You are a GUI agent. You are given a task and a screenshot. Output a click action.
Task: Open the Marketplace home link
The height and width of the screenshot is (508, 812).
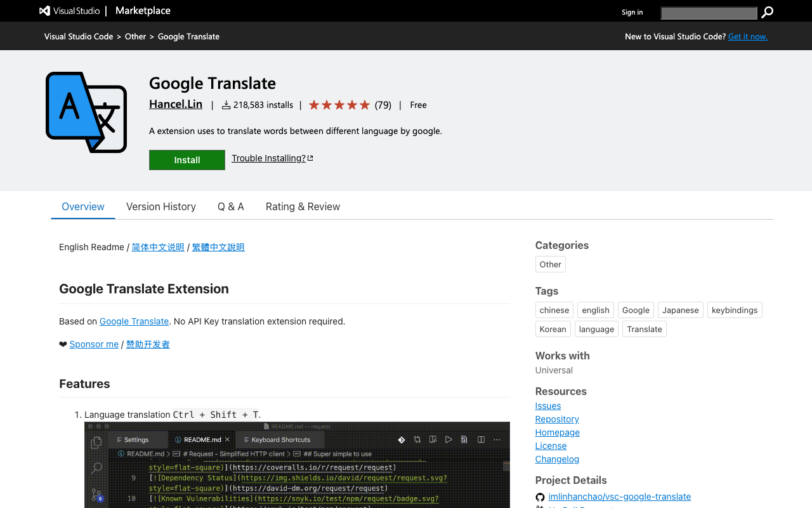tap(143, 11)
